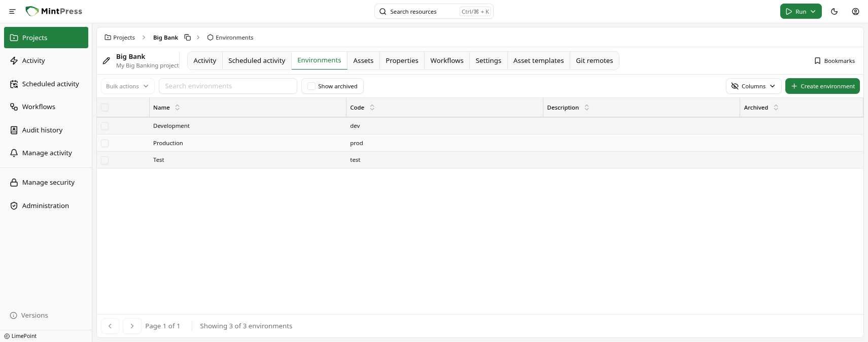The height and width of the screenshot is (342, 868).
Task: Switch to the Assets tab
Action: pyautogui.click(x=363, y=60)
